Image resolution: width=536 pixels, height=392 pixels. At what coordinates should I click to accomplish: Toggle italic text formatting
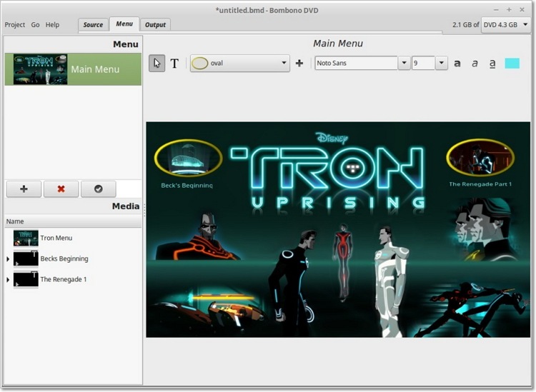coord(475,64)
